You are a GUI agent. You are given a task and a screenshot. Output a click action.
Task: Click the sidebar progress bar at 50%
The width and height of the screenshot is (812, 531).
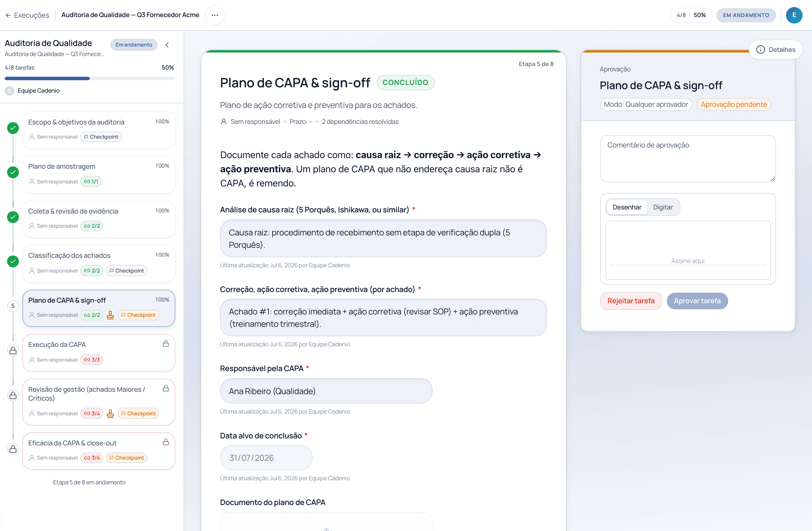coord(89,78)
